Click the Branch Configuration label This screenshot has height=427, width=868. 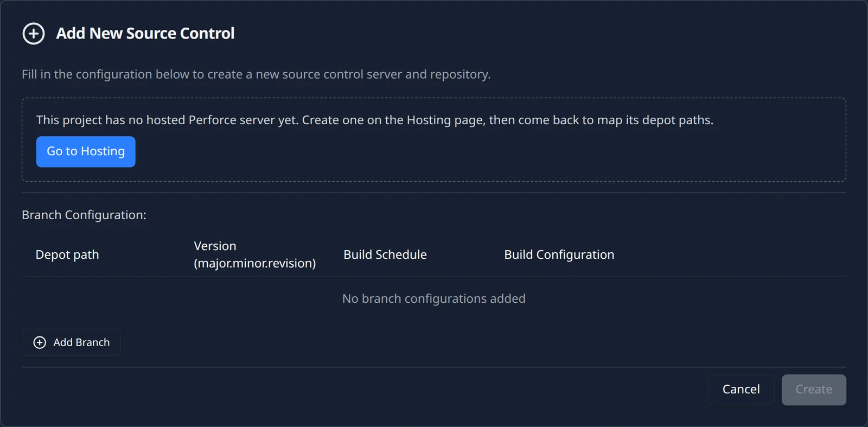tap(84, 215)
